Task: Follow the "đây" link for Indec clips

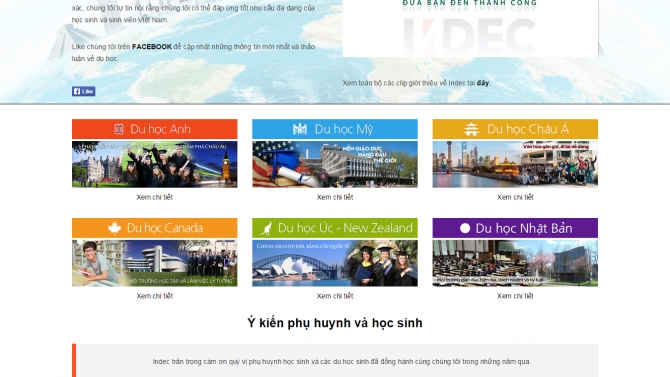Action: [483, 83]
